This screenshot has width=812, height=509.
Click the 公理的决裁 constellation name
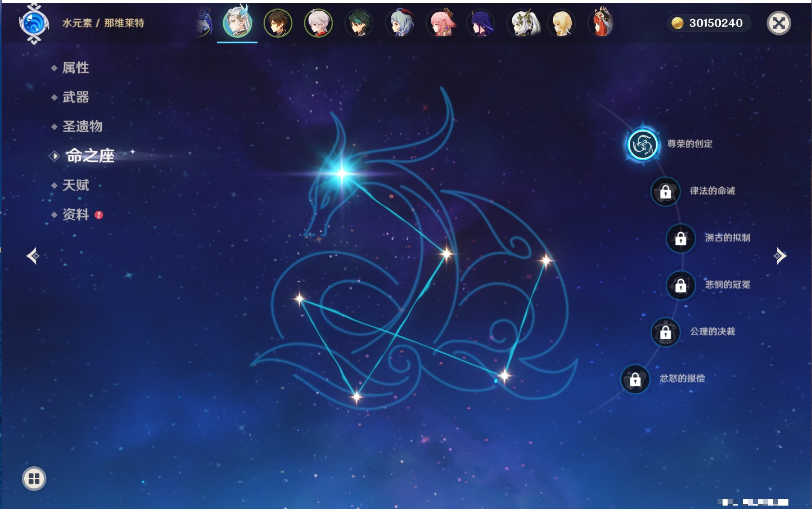712,331
